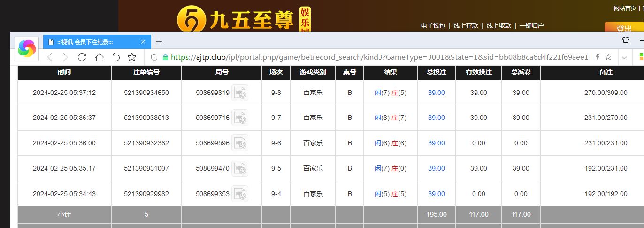Open 39.00 total bet link for 05:35:17 row
This screenshot has height=228, width=644.
(437, 168)
